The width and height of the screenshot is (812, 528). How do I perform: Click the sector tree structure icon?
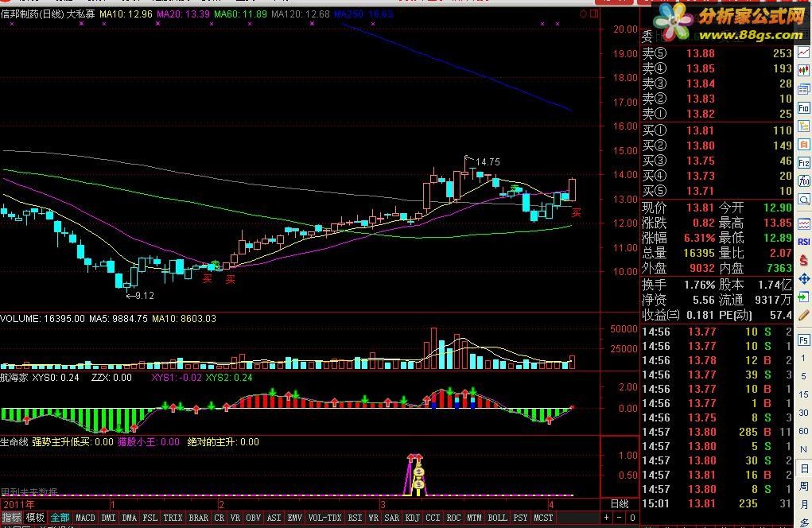pyautogui.click(x=804, y=126)
